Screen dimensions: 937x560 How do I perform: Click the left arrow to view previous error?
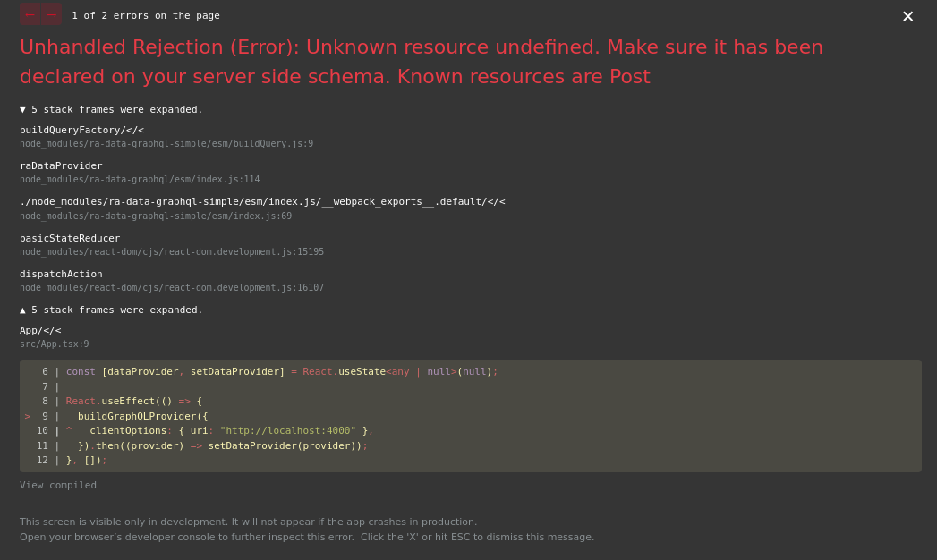(x=30, y=15)
